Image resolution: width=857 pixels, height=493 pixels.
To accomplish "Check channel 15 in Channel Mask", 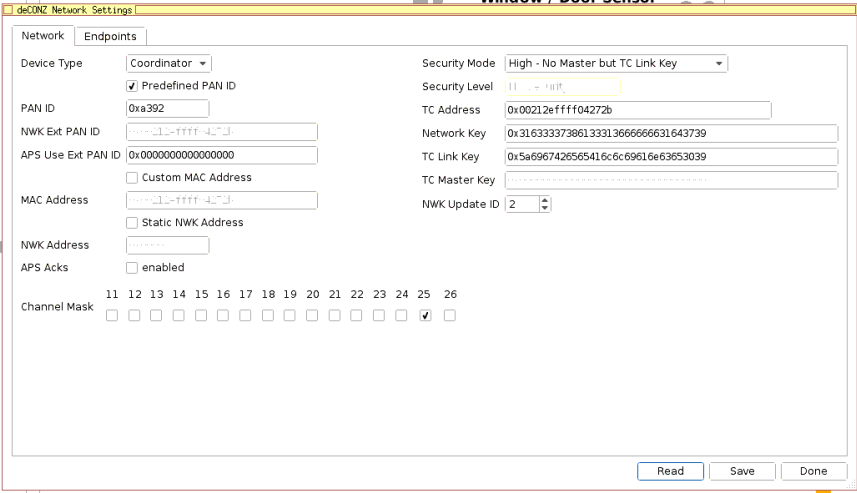I will [201, 315].
